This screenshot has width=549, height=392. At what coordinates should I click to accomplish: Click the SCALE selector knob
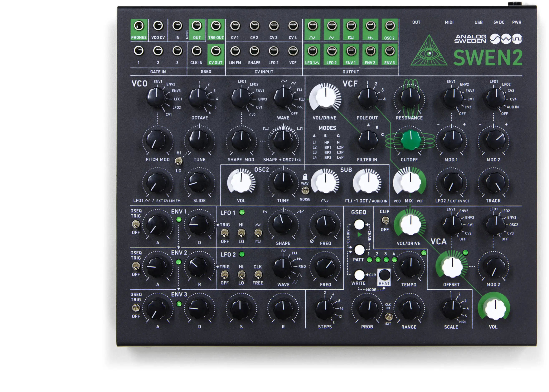[x=452, y=309]
